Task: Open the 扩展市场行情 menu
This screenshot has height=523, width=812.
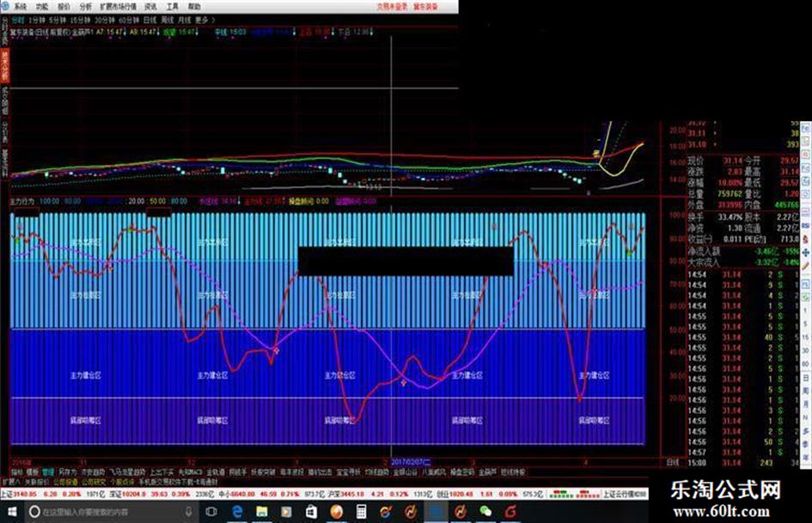Action: (x=118, y=7)
